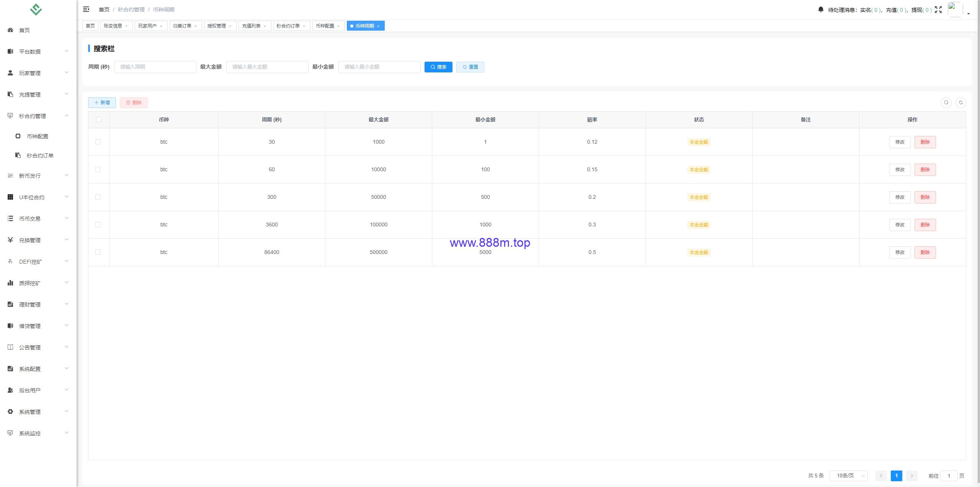980x487 pixels.
Task: Enter fullscreen via expand icon
Action: tap(938, 10)
